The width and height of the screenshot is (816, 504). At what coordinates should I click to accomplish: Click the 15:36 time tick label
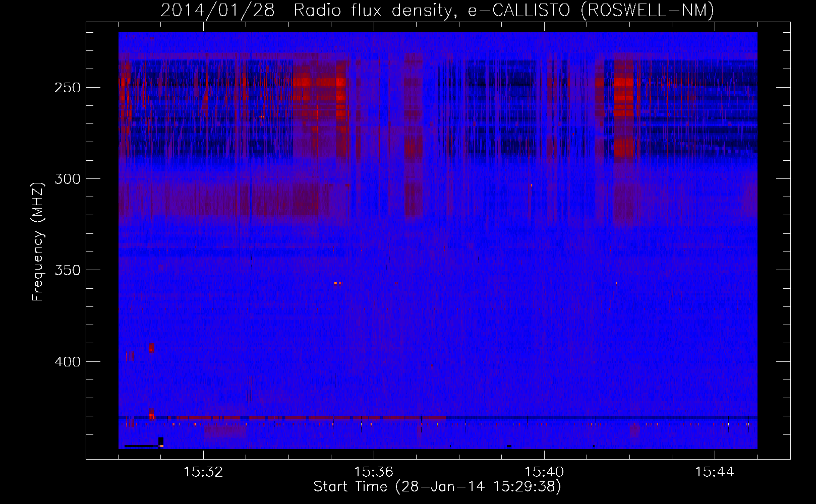374,472
